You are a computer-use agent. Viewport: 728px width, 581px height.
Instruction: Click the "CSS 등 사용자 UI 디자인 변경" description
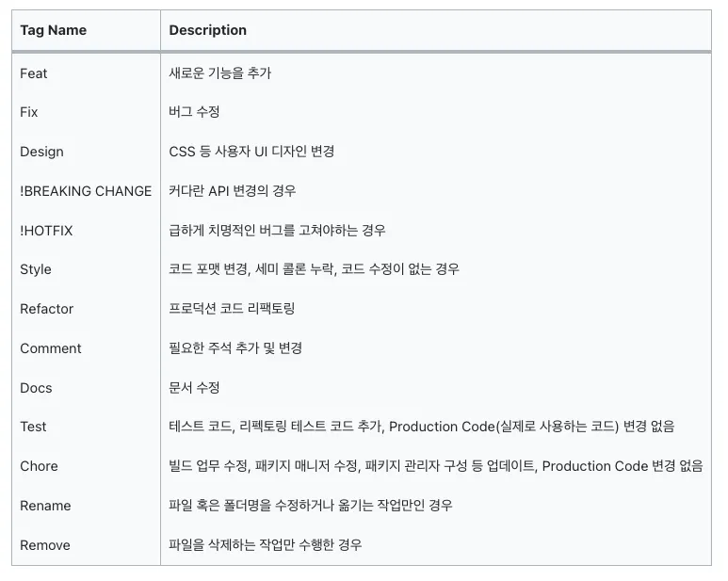251,152
